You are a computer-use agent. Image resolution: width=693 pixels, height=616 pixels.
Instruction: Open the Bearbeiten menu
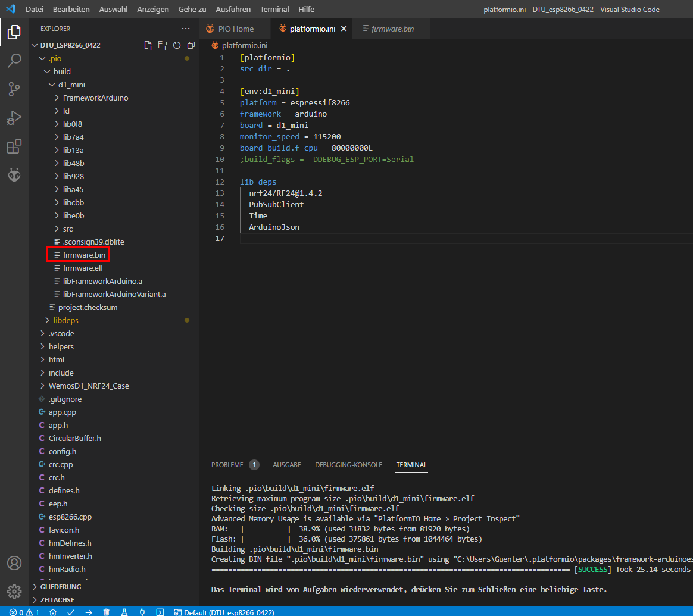point(71,9)
